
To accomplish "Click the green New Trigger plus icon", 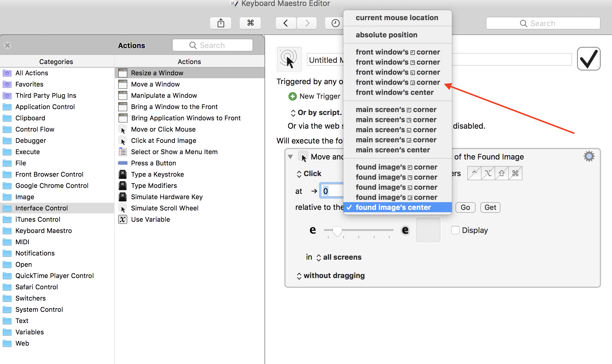I will coord(292,96).
